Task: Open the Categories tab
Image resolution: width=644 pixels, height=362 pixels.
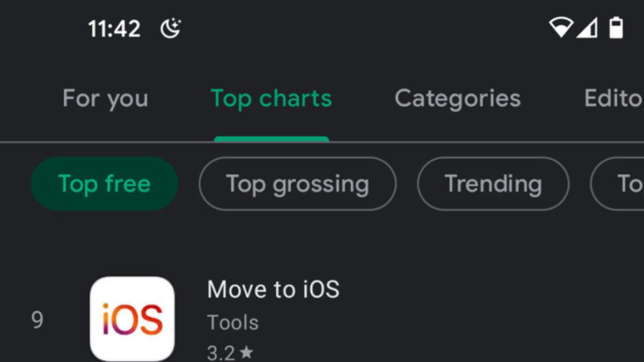Action: [457, 98]
